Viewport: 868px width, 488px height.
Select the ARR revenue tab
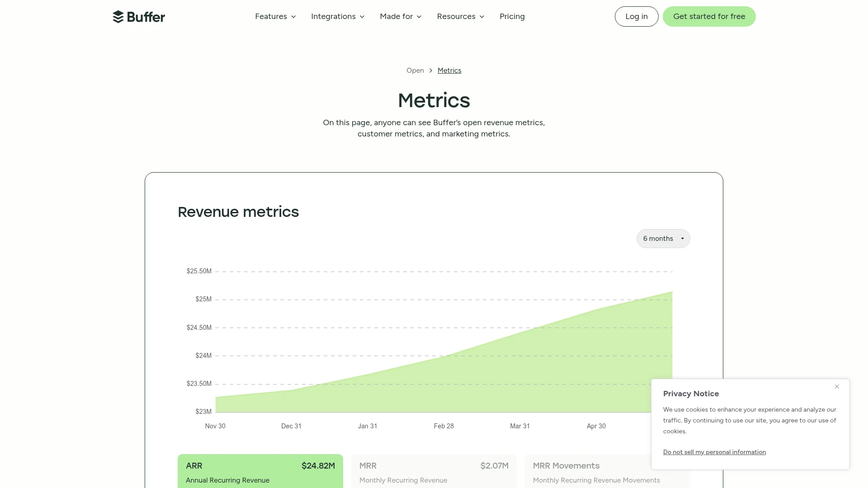260,471
